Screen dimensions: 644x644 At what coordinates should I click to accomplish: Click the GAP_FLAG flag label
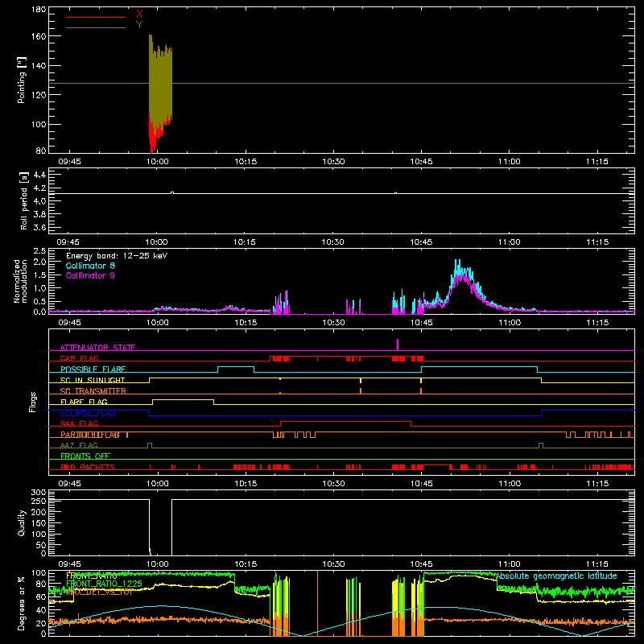[x=79, y=358]
